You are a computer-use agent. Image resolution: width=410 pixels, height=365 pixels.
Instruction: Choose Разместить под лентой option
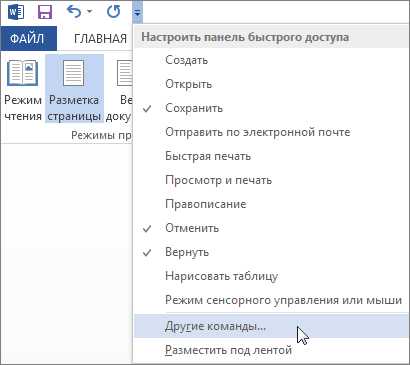coord(271,350)
